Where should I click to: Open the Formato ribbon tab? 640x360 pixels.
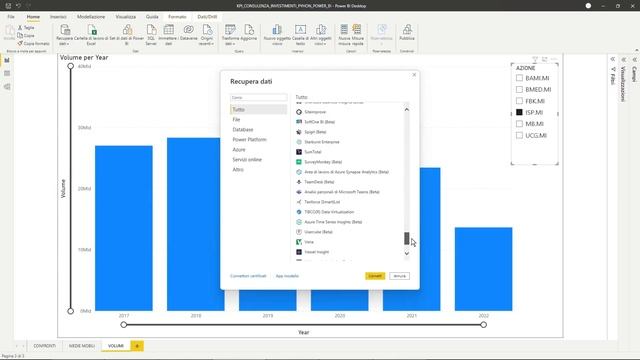coord(177,17)
